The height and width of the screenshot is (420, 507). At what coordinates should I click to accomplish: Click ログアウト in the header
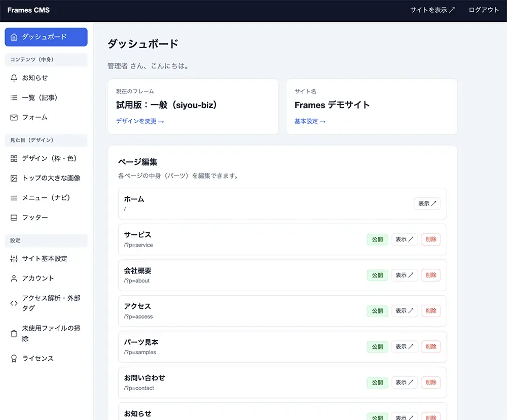pos(484,10)
